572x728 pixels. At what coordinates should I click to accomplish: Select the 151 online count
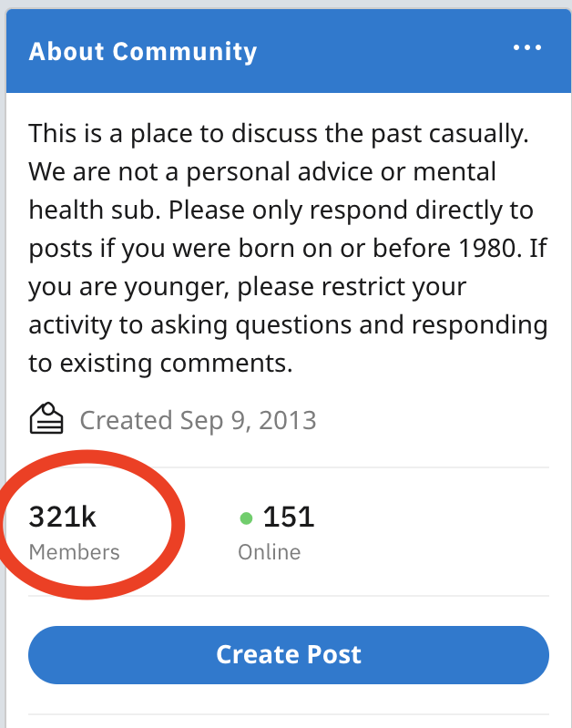point(288,518)
